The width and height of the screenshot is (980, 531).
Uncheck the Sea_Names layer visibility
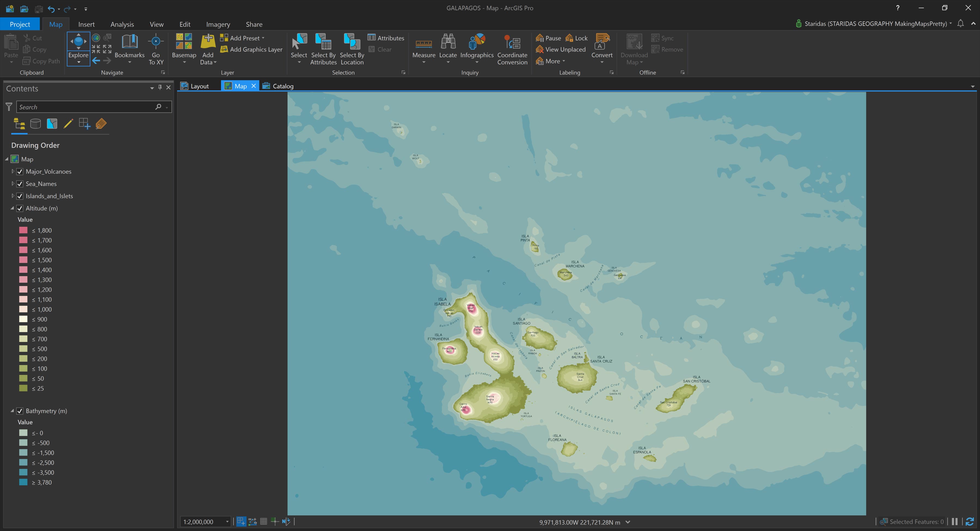coord(20,184)
